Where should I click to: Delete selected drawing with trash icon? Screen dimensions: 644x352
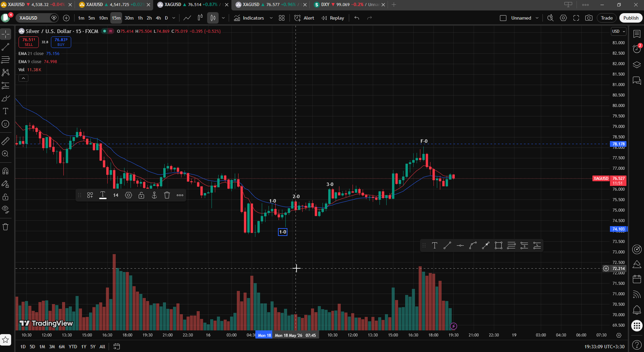point(167,195)
